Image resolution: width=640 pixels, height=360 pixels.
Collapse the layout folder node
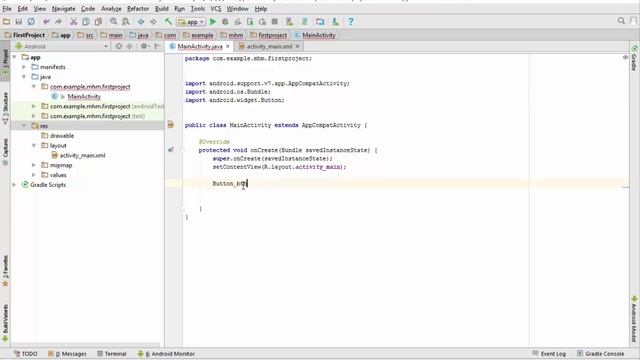(x=34, y=145)
